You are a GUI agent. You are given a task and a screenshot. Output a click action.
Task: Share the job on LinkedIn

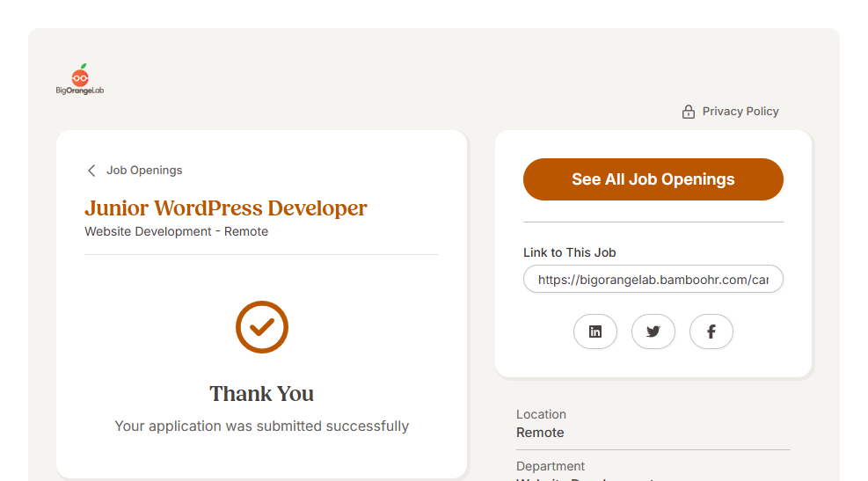(595, 332)
